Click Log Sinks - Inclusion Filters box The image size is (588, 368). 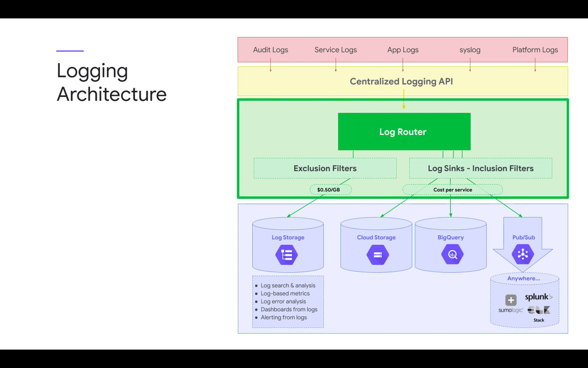point(481,168)
